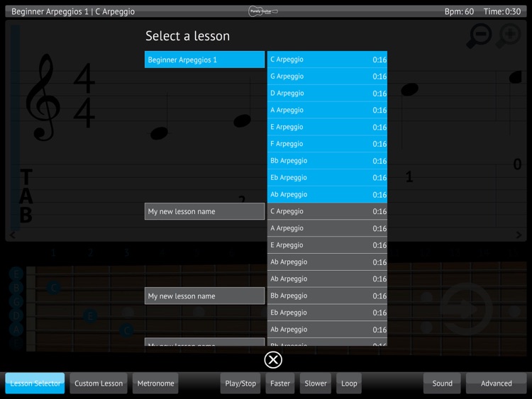The height and width of the screenshot is (399, 532).
Task: Select D Arpeggio lesson
Action: coord(327,94)
